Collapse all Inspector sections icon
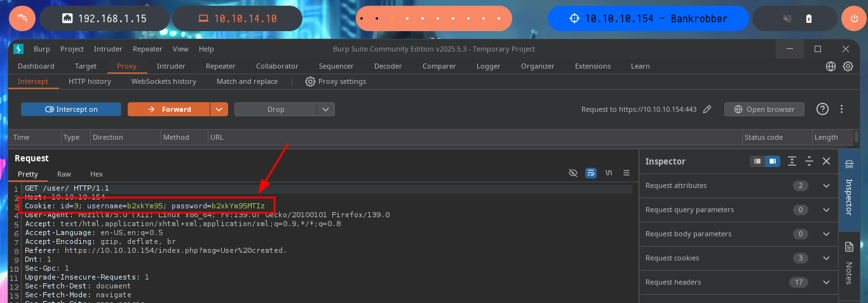 809,161
